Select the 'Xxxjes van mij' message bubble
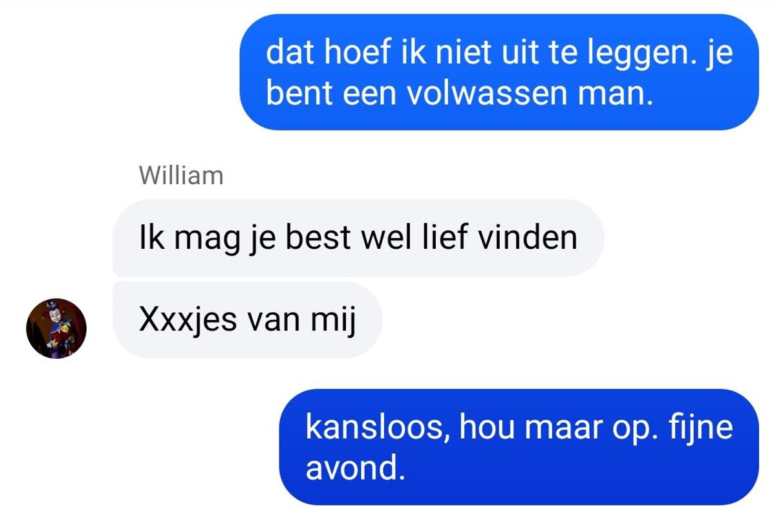Viewport: 776px width, 532px height. click(247, 320)
